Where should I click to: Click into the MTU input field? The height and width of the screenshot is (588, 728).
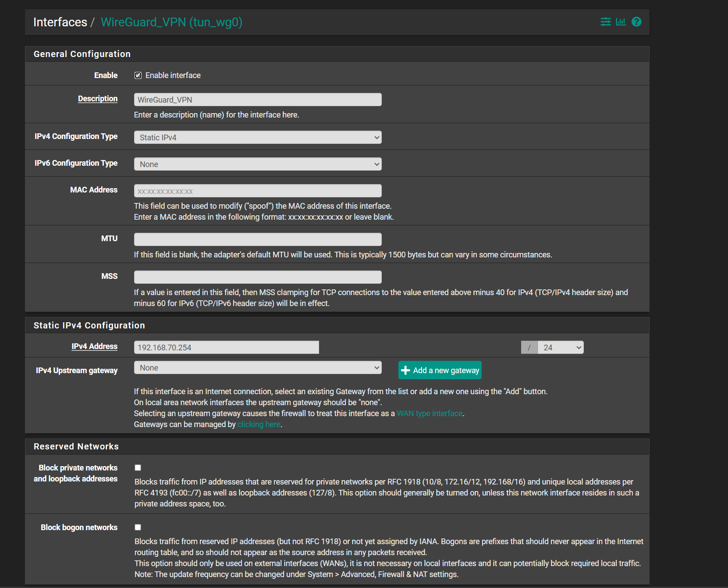[258, 240]
